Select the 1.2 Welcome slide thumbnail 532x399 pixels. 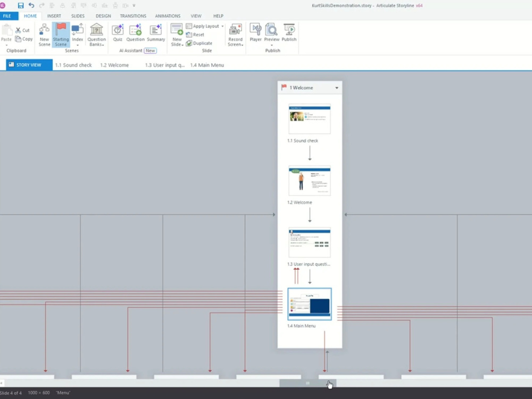pyautogui.click(x=310, y=180)
